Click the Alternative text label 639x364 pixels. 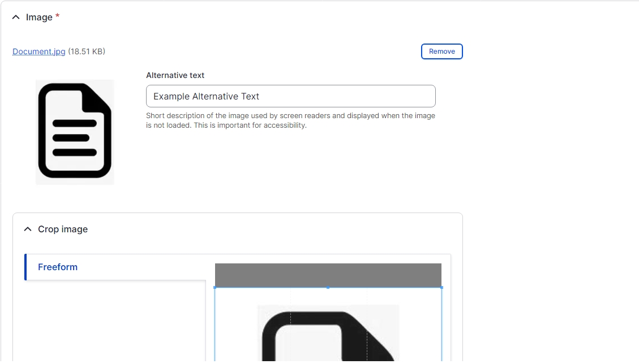[175, 75]
